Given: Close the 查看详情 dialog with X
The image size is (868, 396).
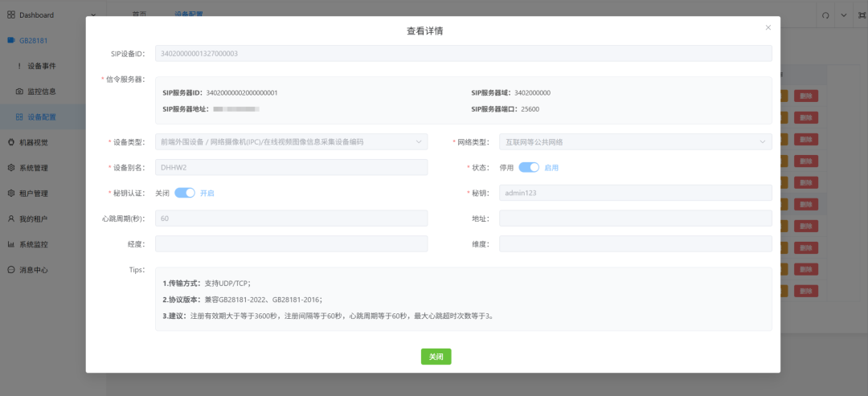Looking at the screenshot, I should point(768,27).
